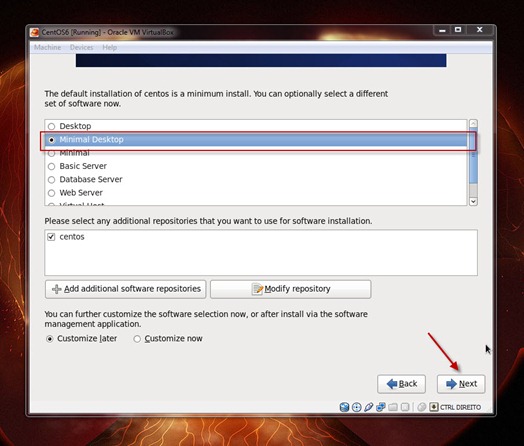Viewport: 524px width, 446px height.
Task: Select the Basic Server option
Action: [51, 166]
